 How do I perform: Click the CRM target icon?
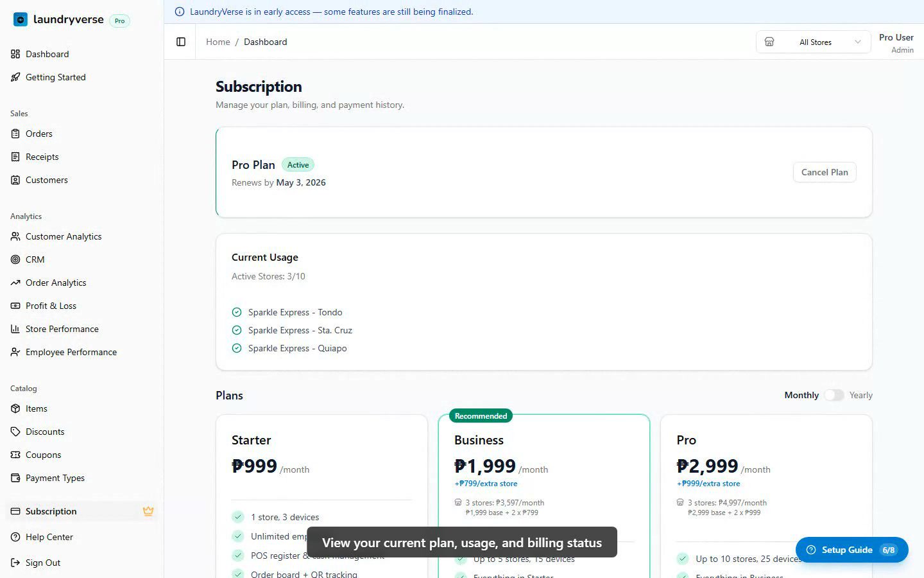[x=15, y=259]
